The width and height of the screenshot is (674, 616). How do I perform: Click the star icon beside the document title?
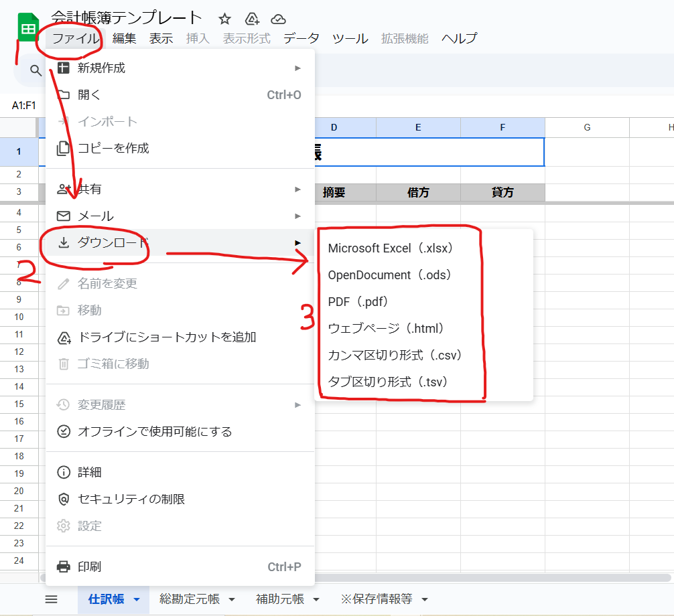pos(225,19)
